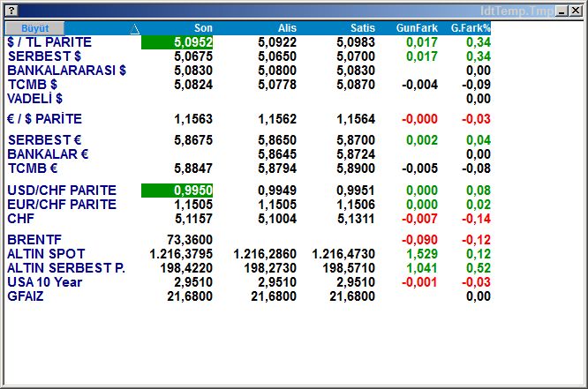Select the TCMB € row label
This screenshot has width=588, height=389.
click(x=33, y=168)
